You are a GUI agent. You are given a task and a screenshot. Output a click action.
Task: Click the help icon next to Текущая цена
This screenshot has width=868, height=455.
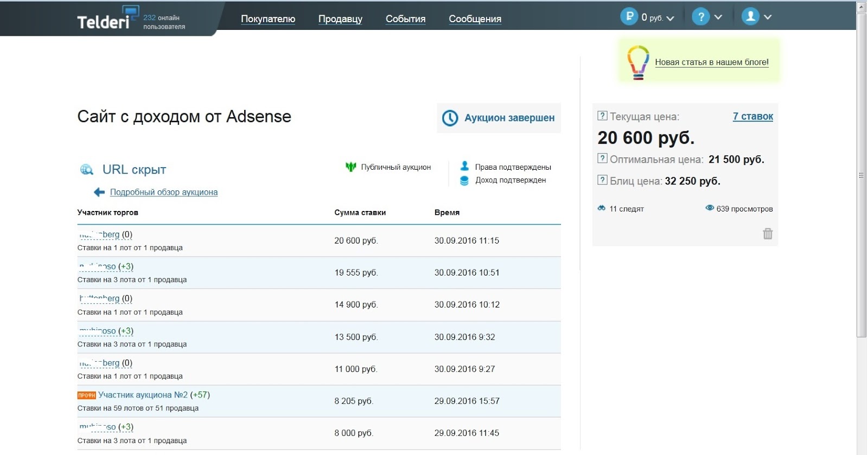coord(602,116)
